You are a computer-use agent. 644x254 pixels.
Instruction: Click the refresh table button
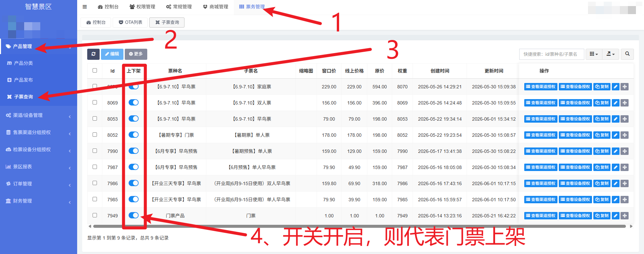coord(93,54)
